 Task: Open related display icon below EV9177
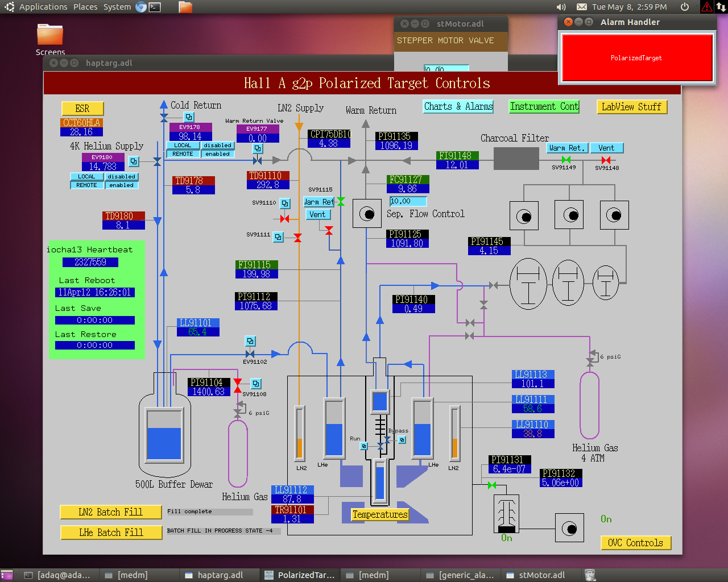point(258,148)
